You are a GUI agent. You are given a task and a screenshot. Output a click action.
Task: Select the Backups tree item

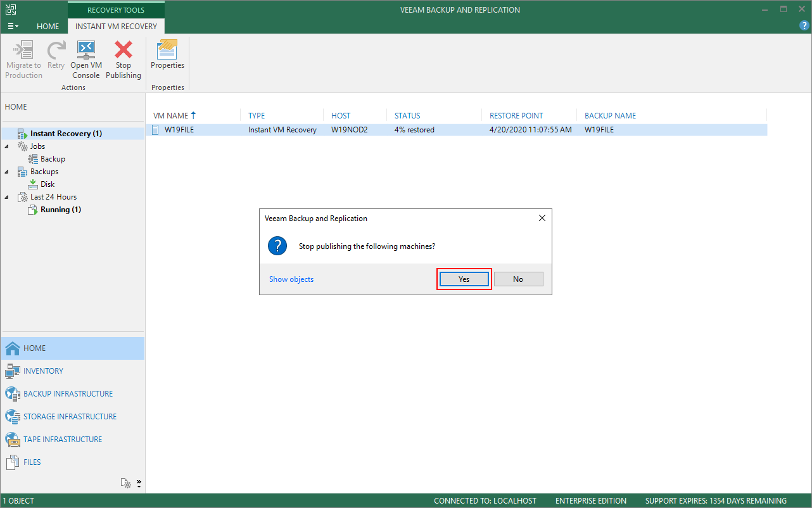pyautogui.click(x=44, y=172)
